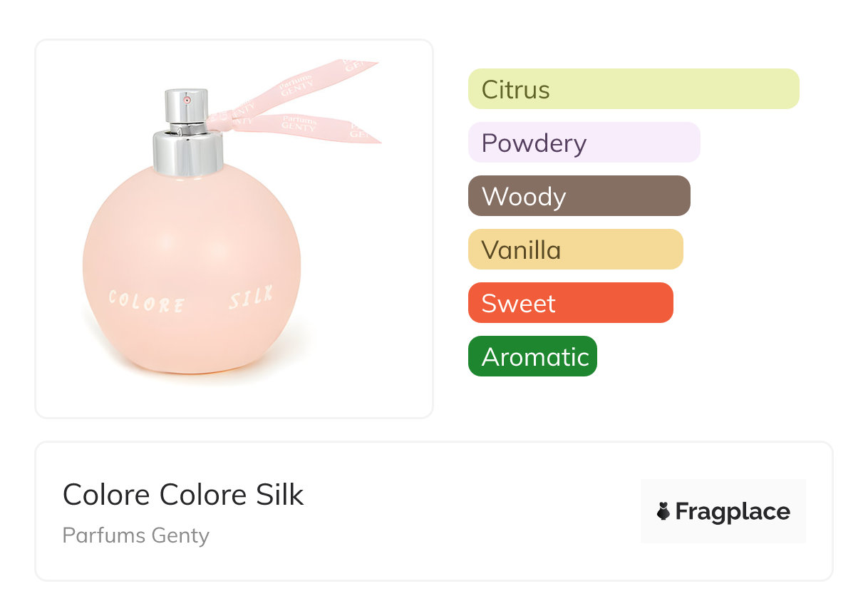
Task: Click the upper pink ribbon tail
Action: [306, 83]
